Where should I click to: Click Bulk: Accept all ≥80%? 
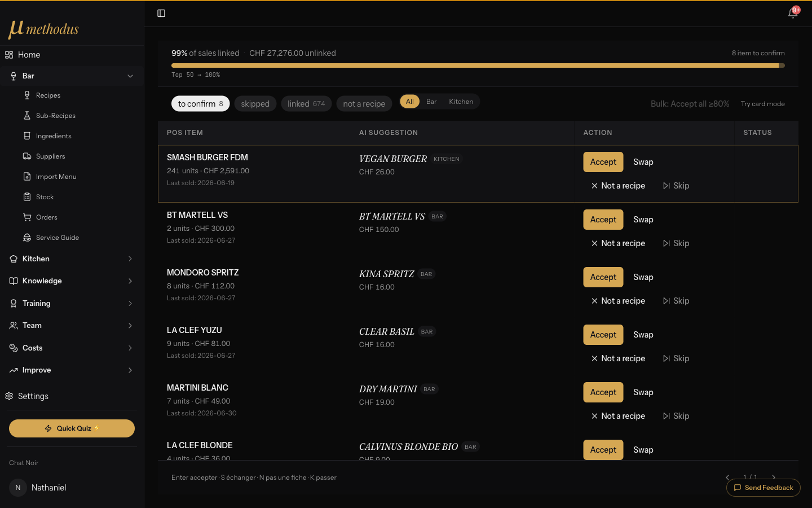pos(690,104)
